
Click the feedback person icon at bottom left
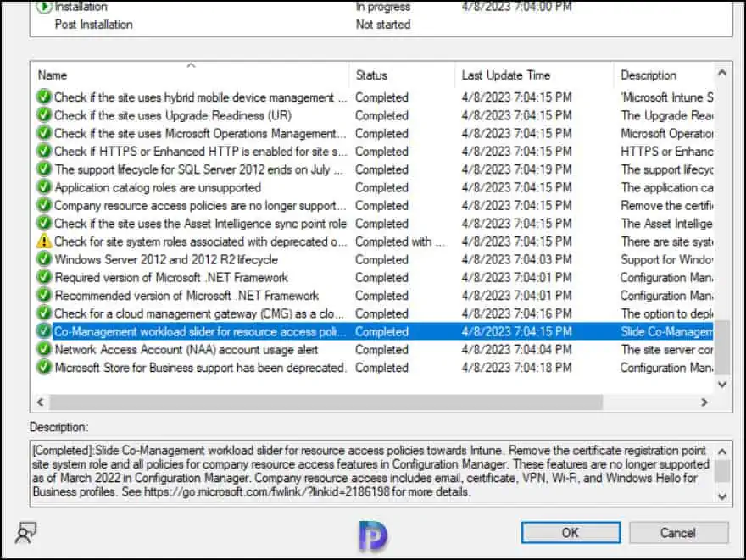click(x=25, y=533)
